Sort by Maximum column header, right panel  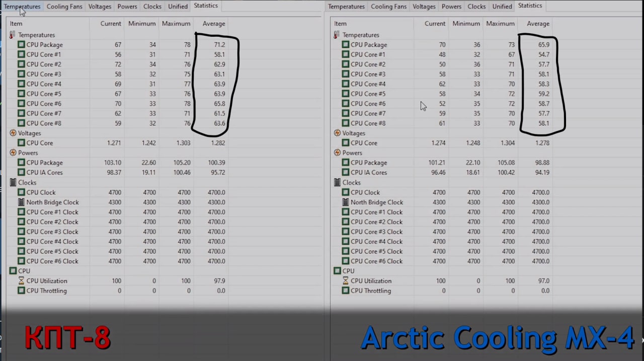pos(501,24)
